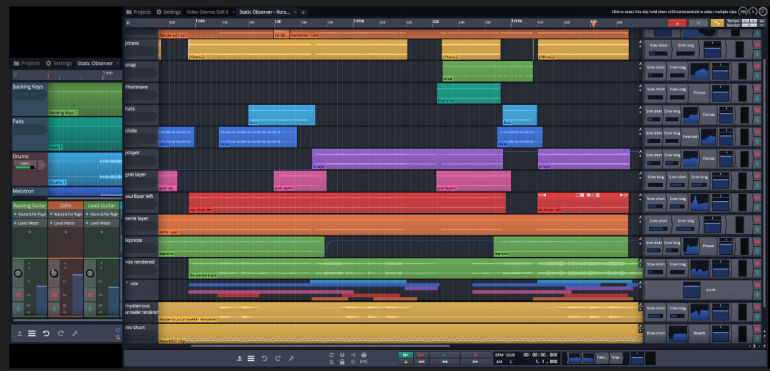This screenshot has height=371, width=770.
Task: Select the Backing Keys 1 clip in the left window
Action: (x=85, y=99)
